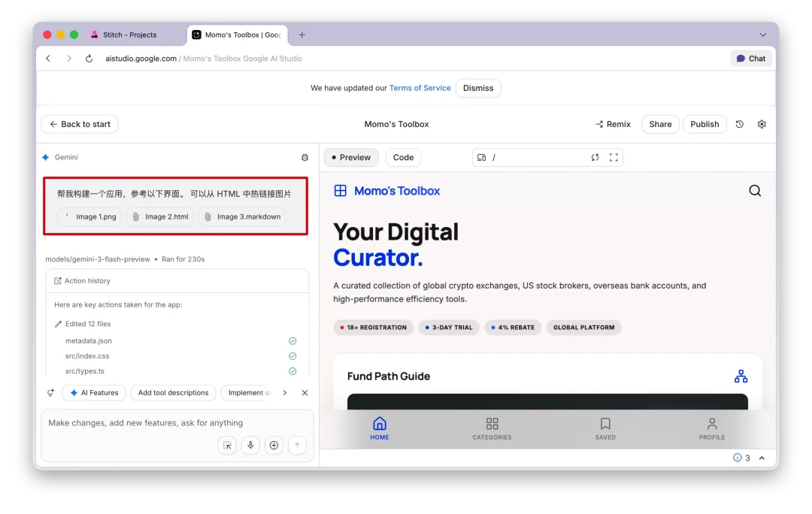Switch to the Preview tab
Viewport: 812px width, 514px height.
351,157
